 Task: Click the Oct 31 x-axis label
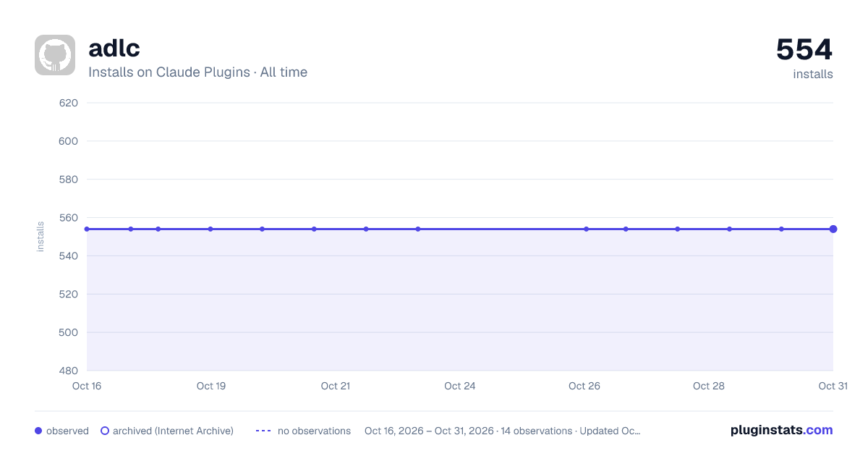(x=833, y=386)
